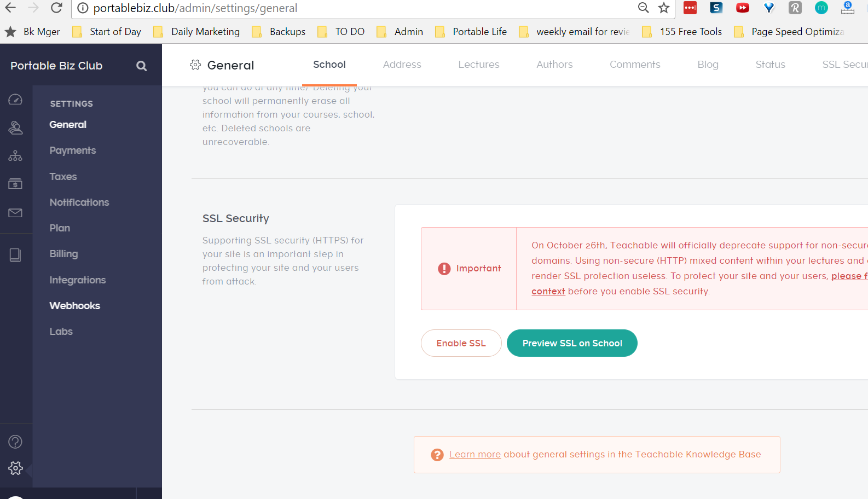Open the Sales icon in sidebar
This screenshot has height=499, width=868.
[x=15, y=183]
